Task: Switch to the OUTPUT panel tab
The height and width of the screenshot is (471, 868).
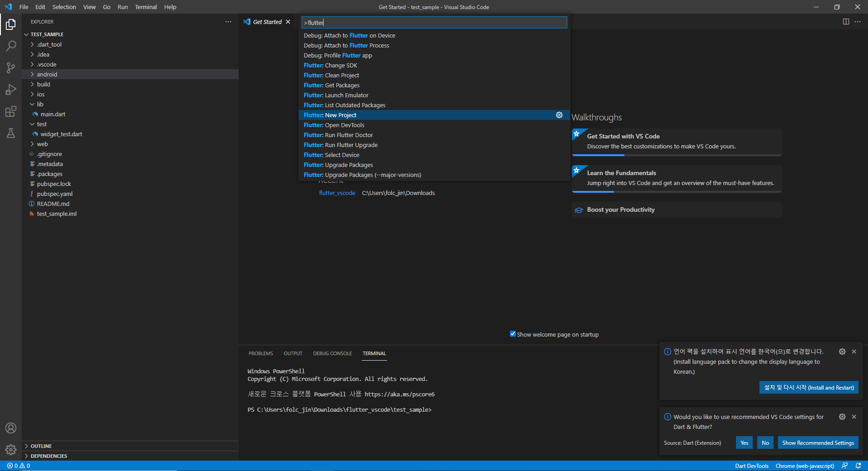Action: pyautogui.click(x=293, y=353)
